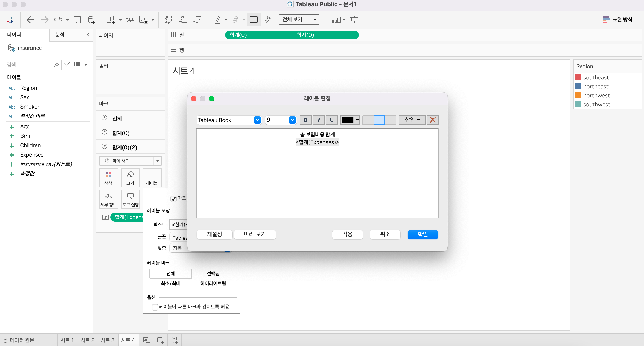Click the red X clear button in editor
Screen dimensions: 644x346
(x=433, y=120)
